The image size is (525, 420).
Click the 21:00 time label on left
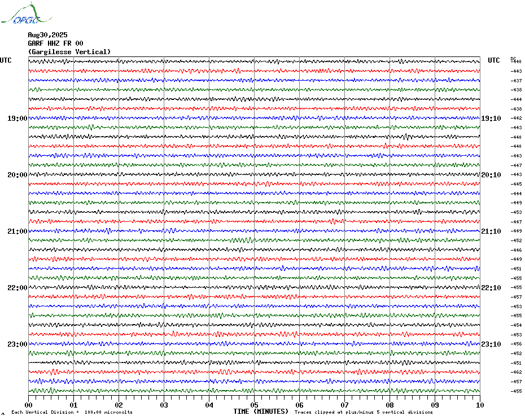(x=17, y=231)
